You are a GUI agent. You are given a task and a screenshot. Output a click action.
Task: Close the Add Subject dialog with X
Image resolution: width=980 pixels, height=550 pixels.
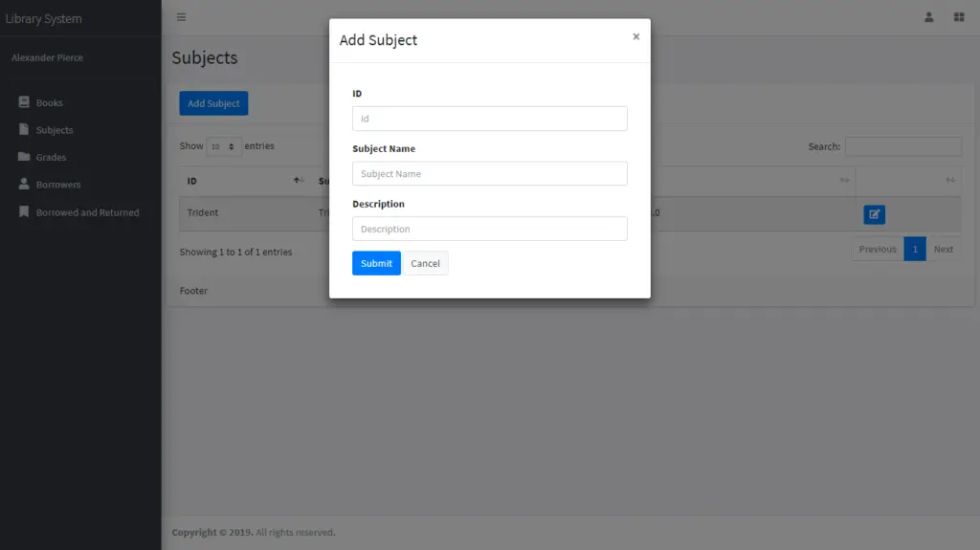click(x=635, y=36)
